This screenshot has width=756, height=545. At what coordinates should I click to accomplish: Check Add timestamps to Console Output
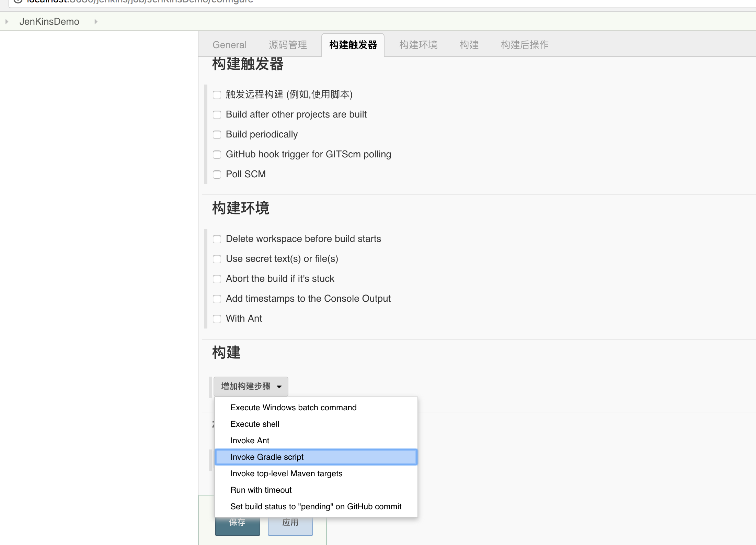pos(217,299)
